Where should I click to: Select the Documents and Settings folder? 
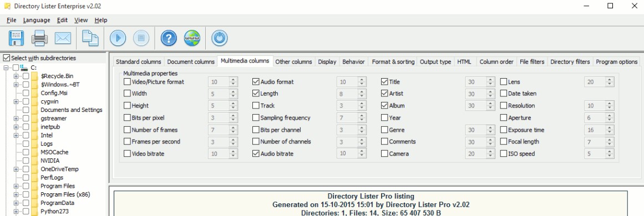point(72,110)
